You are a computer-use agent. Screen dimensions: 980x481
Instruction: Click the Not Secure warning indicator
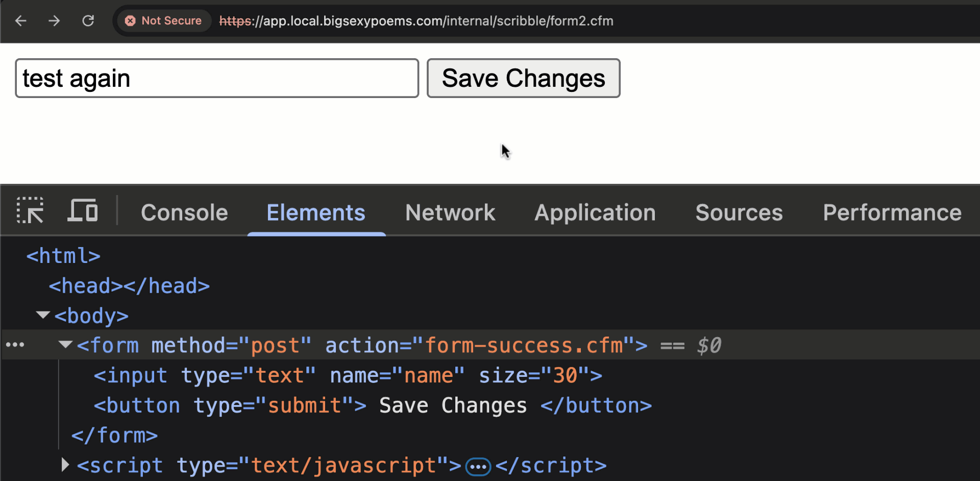(163, 20)
